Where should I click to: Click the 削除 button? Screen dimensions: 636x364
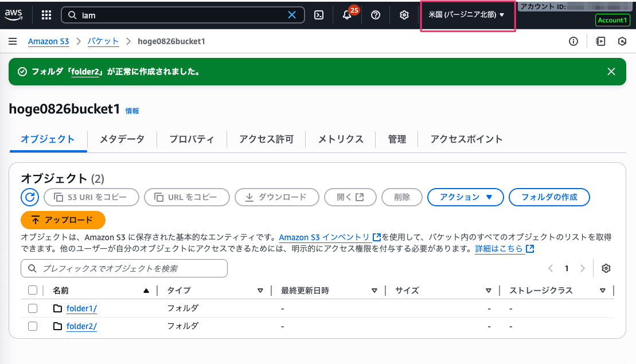[x=402, y=197]
